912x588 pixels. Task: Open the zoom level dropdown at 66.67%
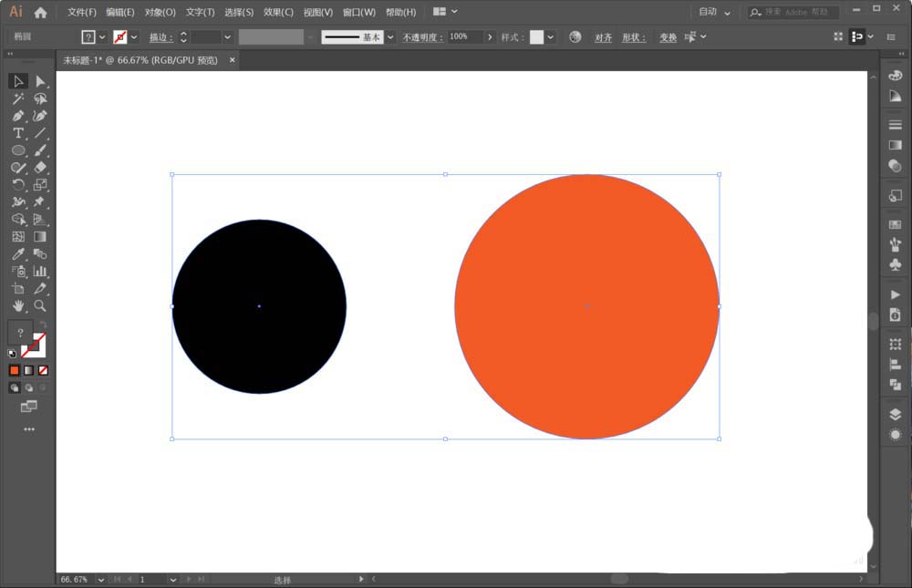(100, 579)
